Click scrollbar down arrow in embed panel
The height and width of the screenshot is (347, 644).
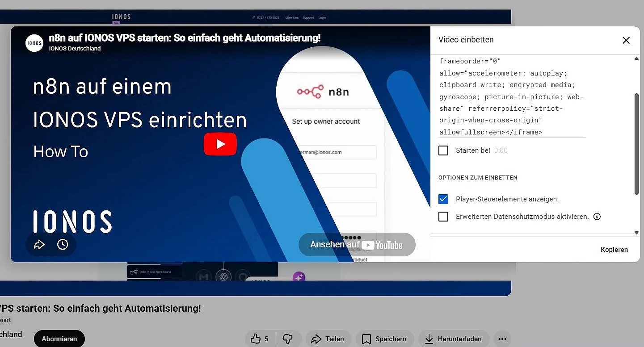(637, 233)
